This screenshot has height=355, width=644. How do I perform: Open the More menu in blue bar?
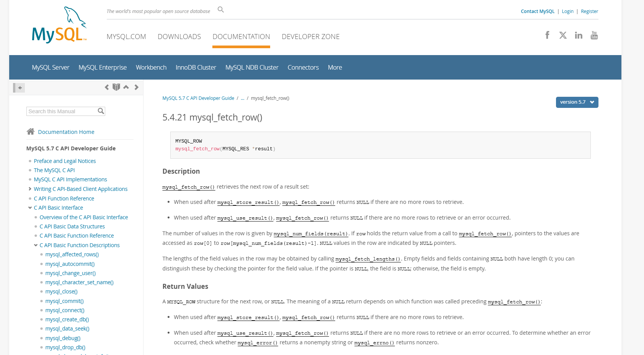(335, 67)
